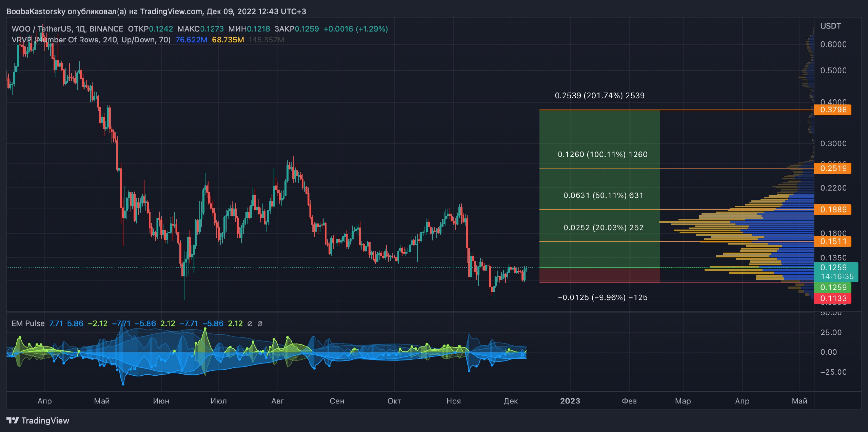Image resolution: width=868 pixels, height=432 pixels.
Task: Click the Мар label on time axis
Action: 683,401
